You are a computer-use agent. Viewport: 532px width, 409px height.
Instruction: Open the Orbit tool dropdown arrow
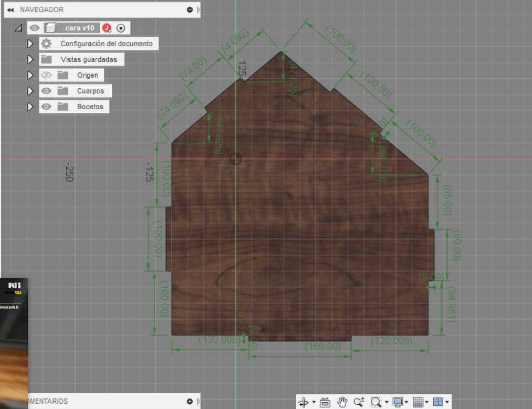(314, 402)
